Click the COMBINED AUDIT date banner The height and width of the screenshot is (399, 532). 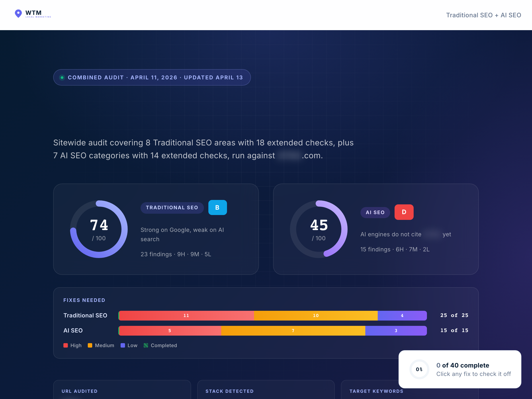(x=152, y=77)
